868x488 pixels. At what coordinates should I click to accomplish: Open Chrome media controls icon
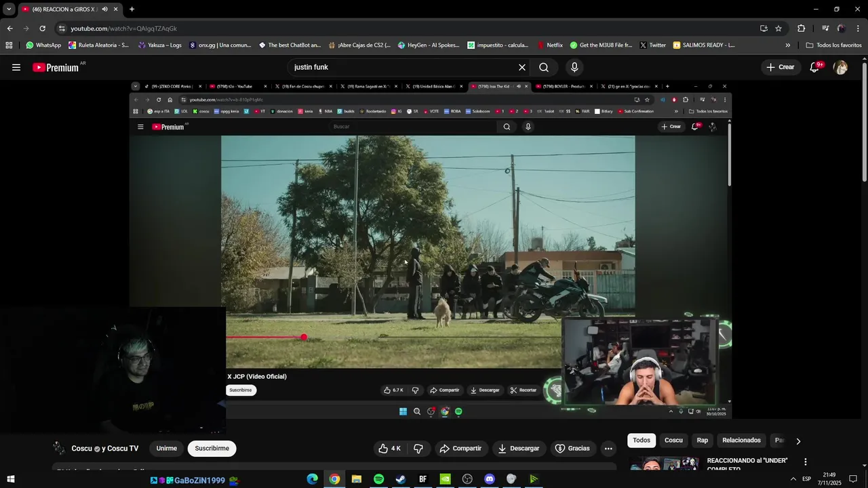click(825, 28)
